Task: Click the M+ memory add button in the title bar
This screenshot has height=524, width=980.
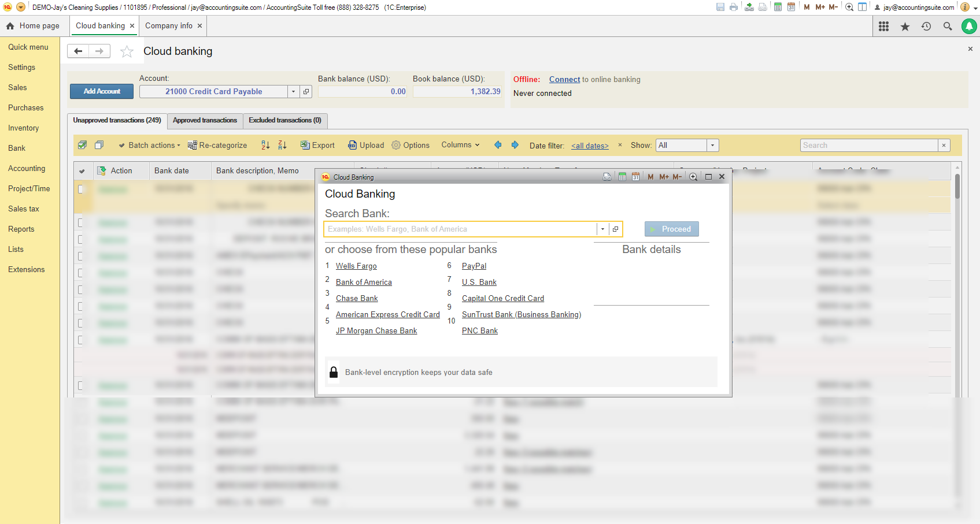Action: pos(820,7)
